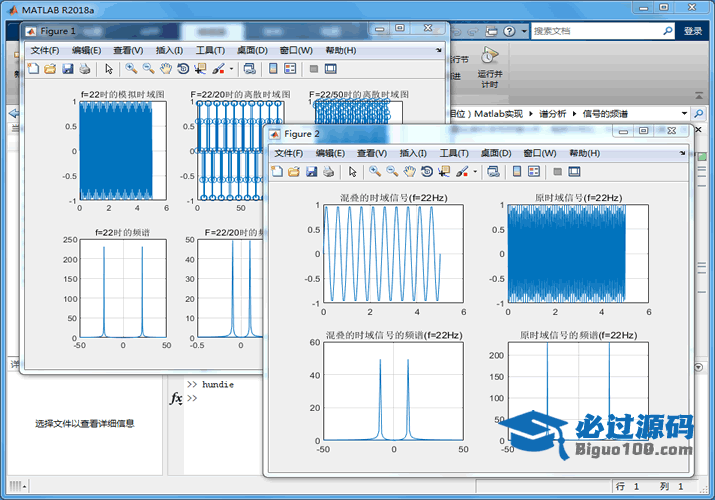The image size is (715, 500).
Task: Click 运行并计时 Run and Time button
Action: (x=490, y=67)
